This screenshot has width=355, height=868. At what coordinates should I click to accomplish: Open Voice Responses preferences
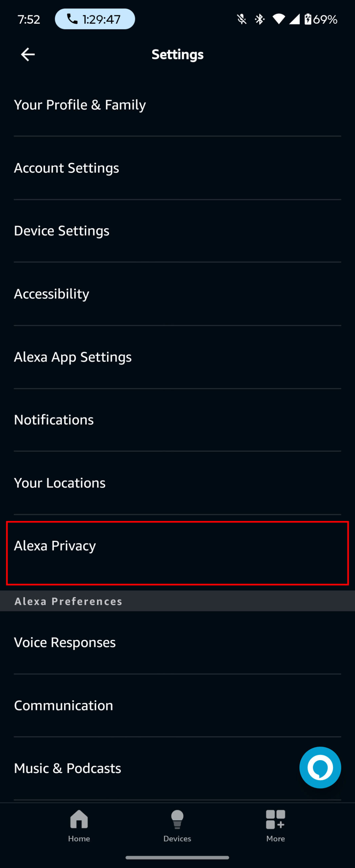65,643
